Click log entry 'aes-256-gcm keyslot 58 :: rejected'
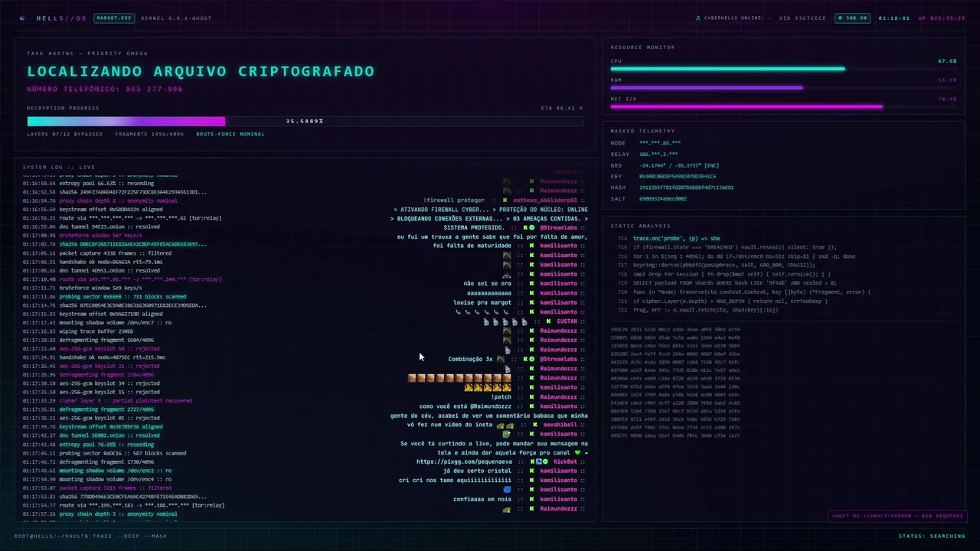 109,349
